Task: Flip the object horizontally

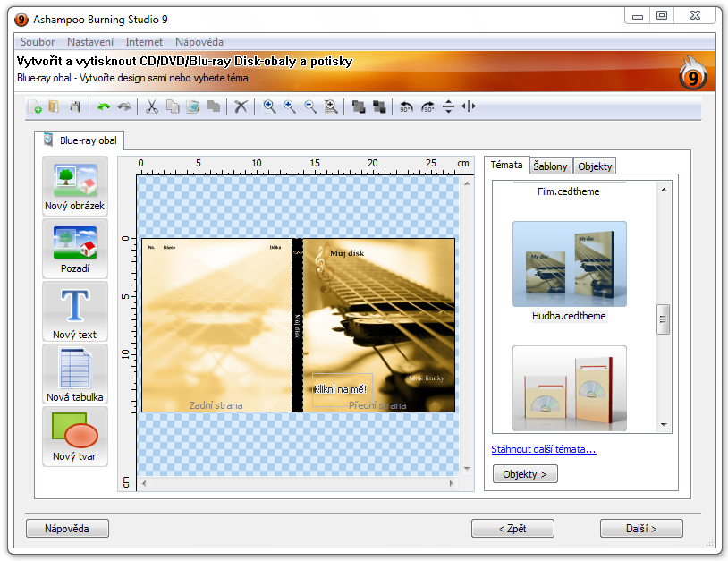Action: pyautogui.click(x=469, y=106)
